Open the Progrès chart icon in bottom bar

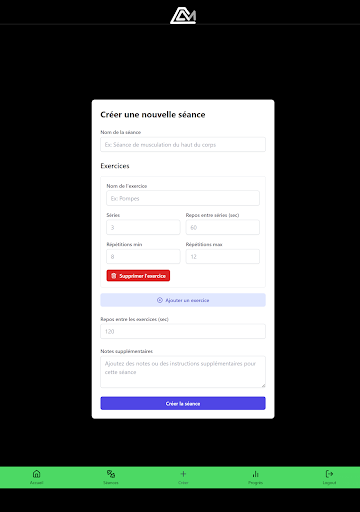255,474
